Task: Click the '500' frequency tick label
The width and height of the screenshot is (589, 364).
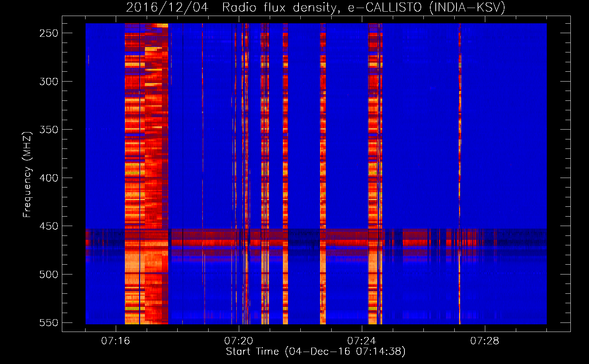Action: click(x=49, y=274)
